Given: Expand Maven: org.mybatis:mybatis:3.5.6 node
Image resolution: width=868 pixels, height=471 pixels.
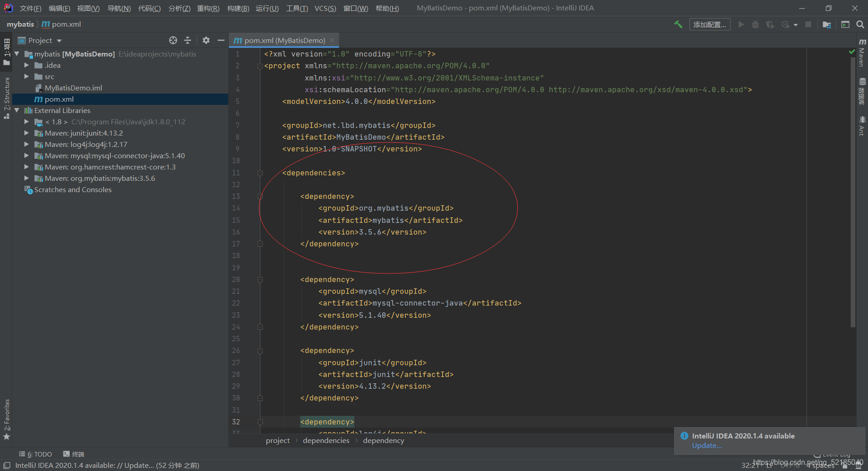Looking at the screenshot, I should point(27,178).
